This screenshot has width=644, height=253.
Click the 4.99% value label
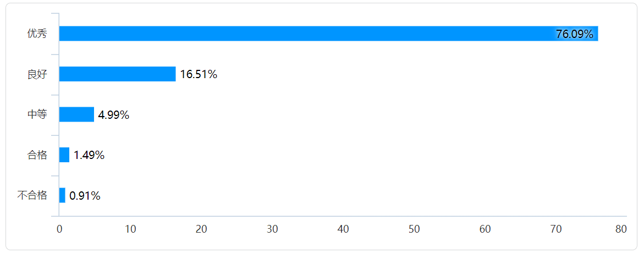(x=113, y=115)
